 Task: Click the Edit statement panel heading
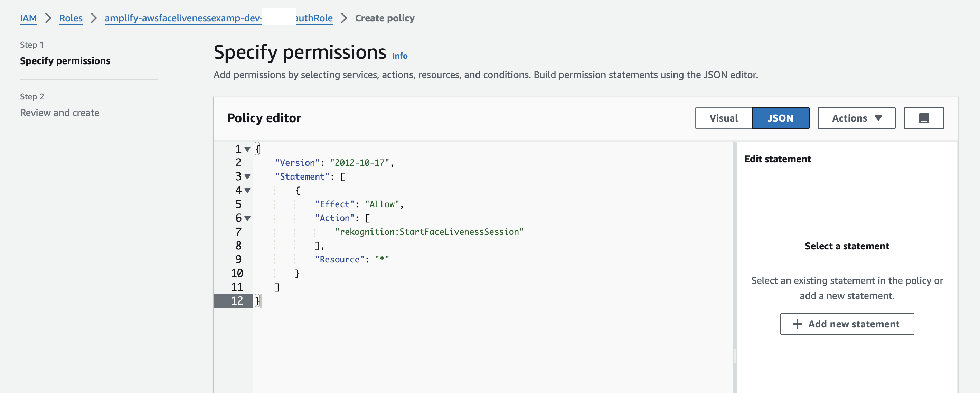point(777,159)
